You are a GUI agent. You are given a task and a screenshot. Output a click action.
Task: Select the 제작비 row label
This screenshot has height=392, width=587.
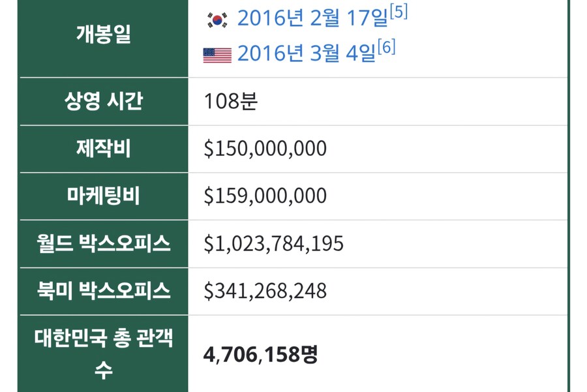click(x=104, y=149)
